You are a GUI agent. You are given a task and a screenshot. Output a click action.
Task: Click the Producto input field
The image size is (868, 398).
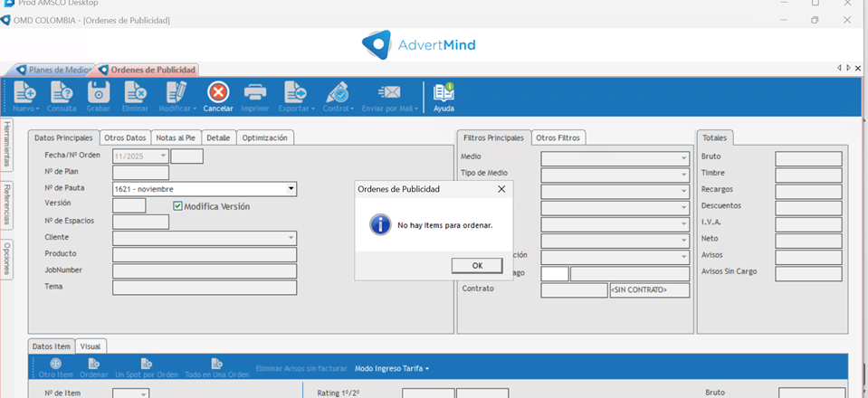(205, 255)
